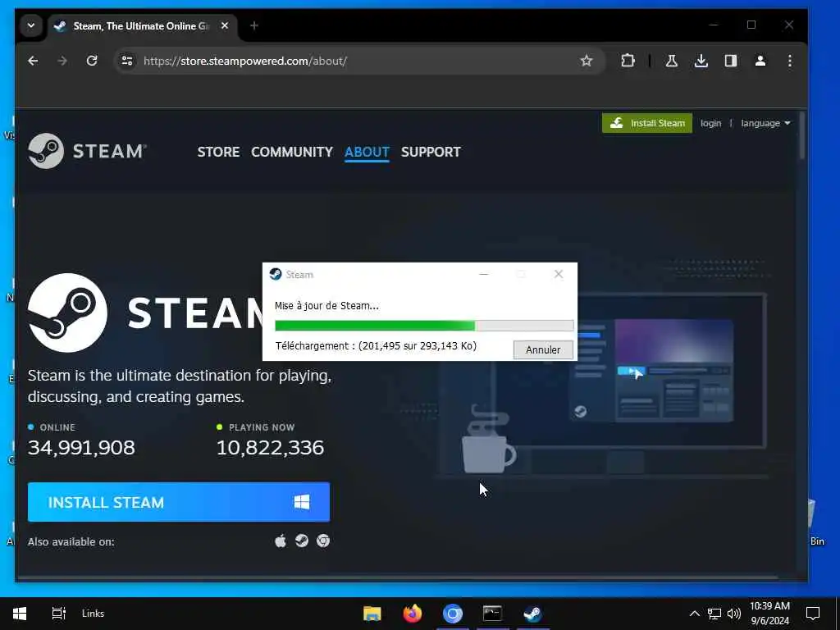Click the Mise à jour de Steam text
Screen dimensions: 840x630
(x=326, y=305)
